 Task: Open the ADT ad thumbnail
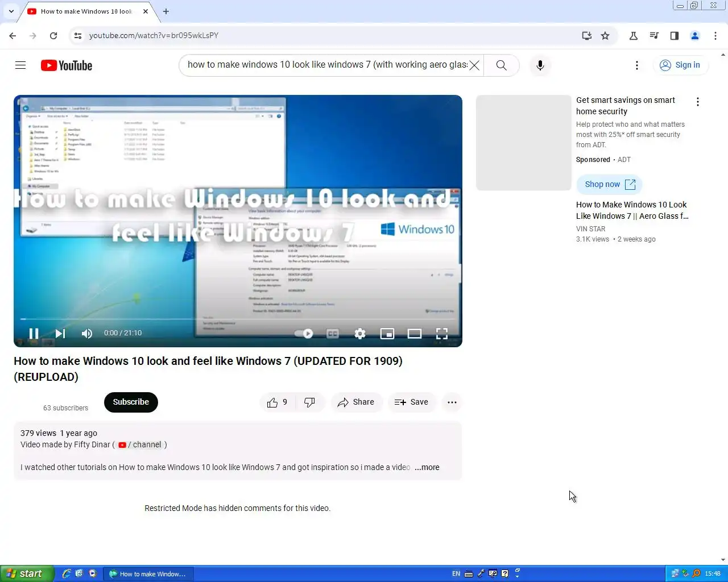[x=523, y=143]
